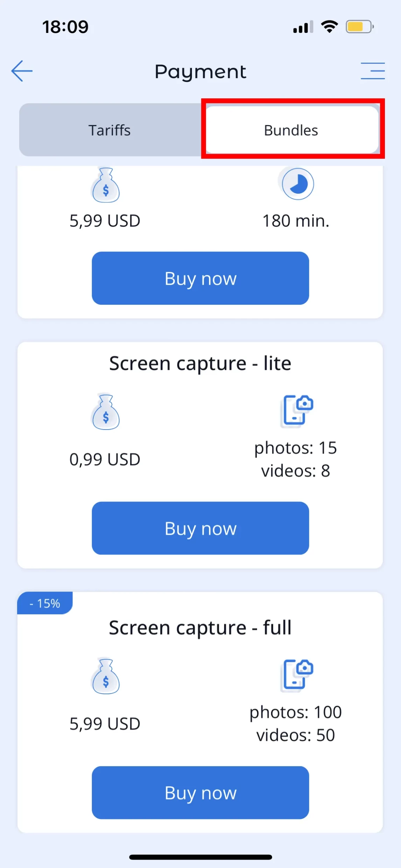This screenshot has height=868, width=401.
Task: Tap the back arrow icon
Action: pos(22,71)
